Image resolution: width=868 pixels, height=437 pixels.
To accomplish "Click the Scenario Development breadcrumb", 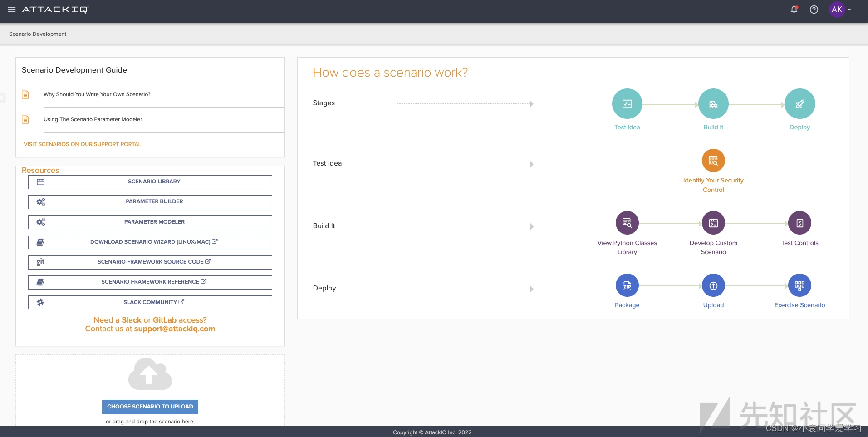I will tap(38, 34).
